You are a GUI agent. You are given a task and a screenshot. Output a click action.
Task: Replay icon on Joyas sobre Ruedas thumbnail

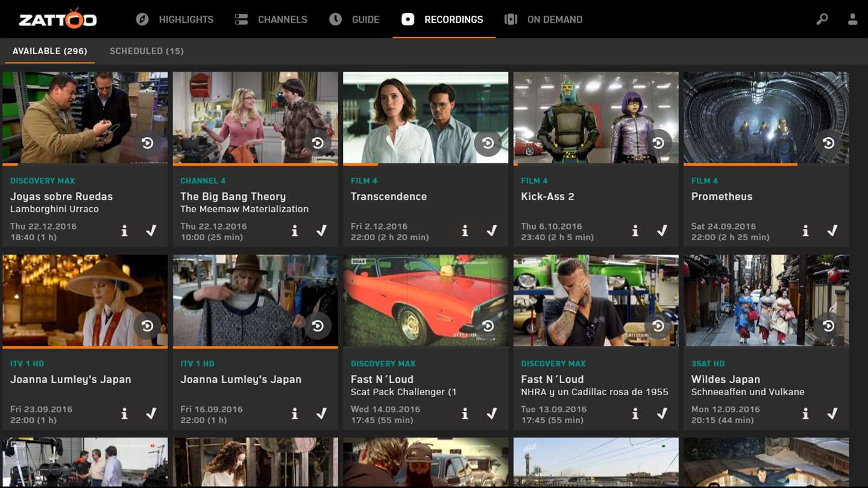[147, 143]
